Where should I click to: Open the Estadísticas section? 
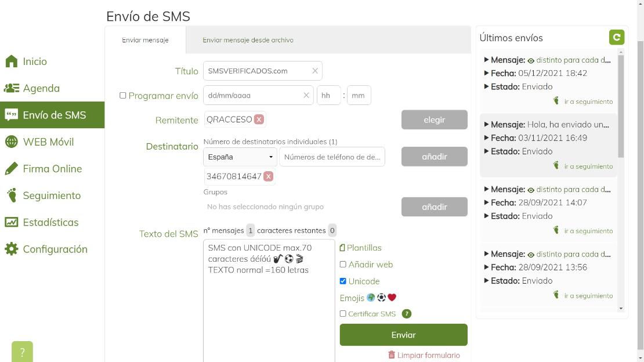pyautogui.click(x=51, y=222)
